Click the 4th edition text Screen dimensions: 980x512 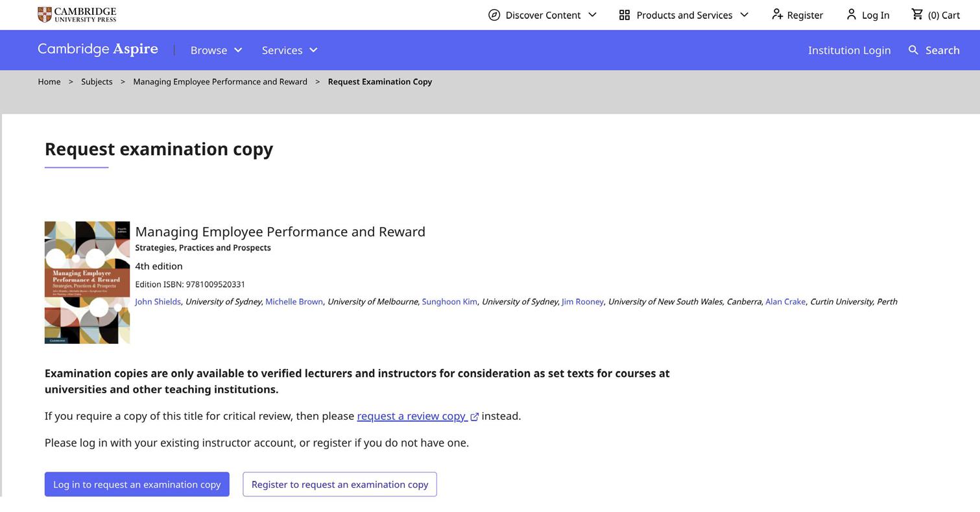pos(159,266)
